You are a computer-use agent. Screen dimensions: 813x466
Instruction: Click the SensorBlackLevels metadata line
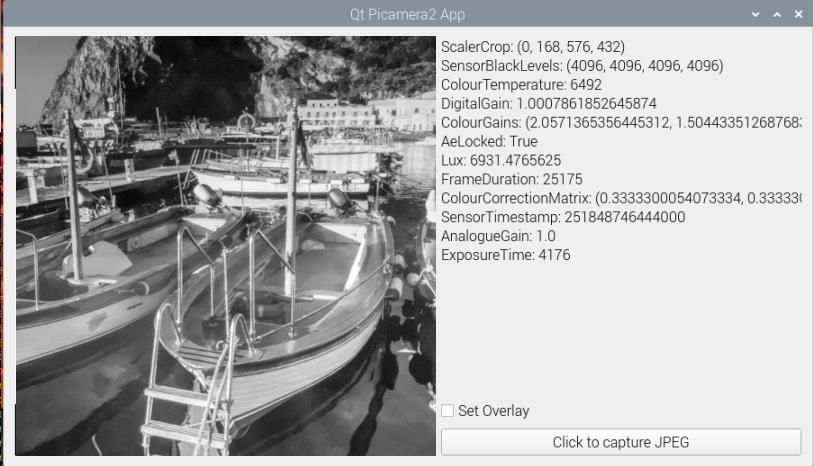(582, 66)
